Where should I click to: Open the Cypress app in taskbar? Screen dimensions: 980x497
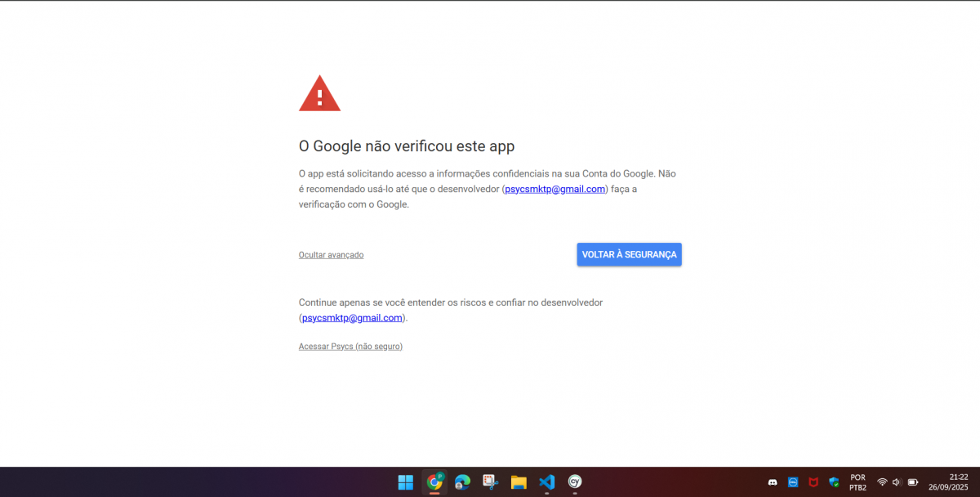pyautogui.click(x=575, y=482)
